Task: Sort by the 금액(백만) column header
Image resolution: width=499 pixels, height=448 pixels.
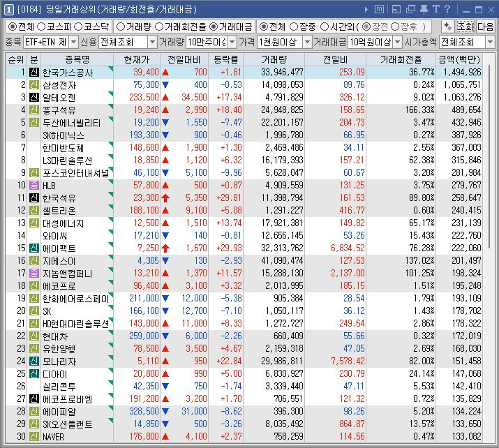Action: tap(459, 59)
